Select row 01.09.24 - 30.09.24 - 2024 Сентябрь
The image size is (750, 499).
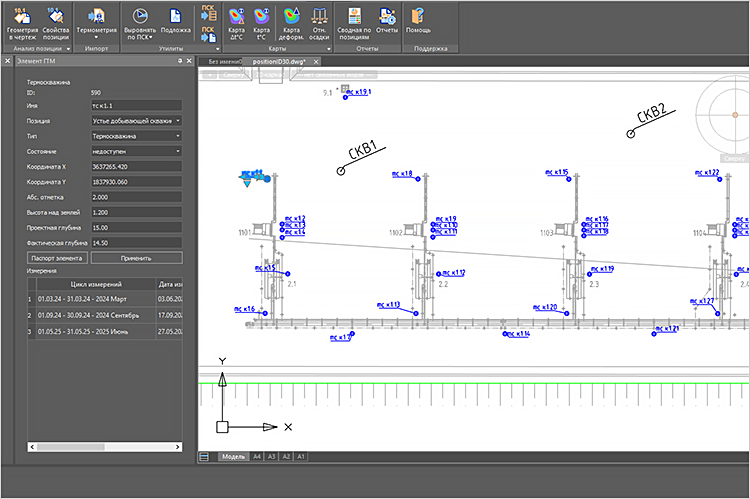pos(105,315)
